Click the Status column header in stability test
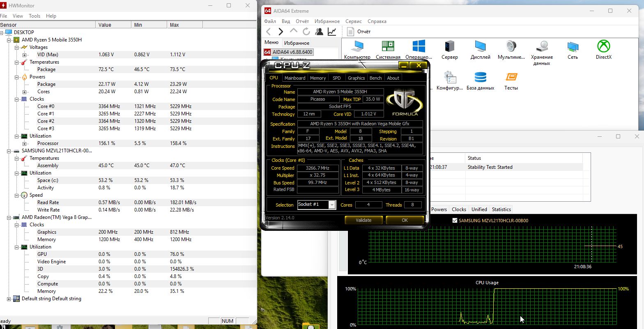 pyautogui.click(x=524, y=158)
